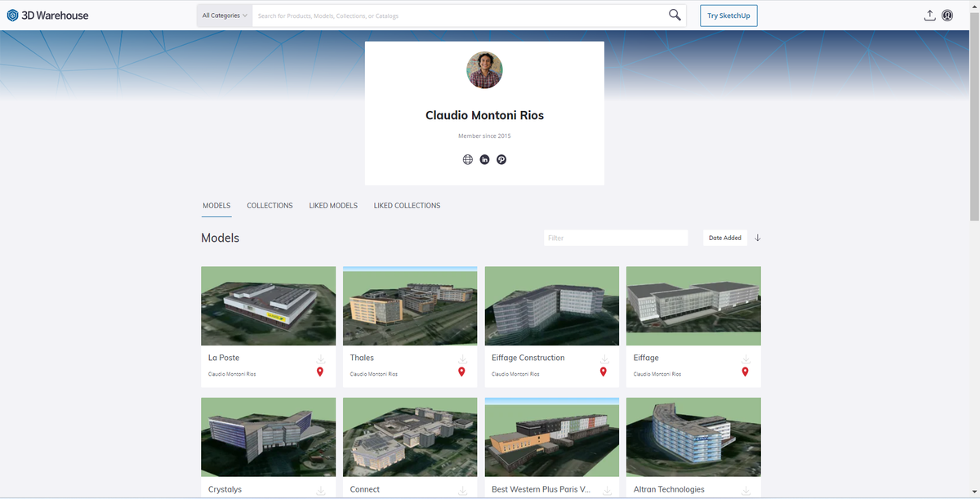
Task: Show Eiffage Construction location pin
Action: (x=604, y=372)
